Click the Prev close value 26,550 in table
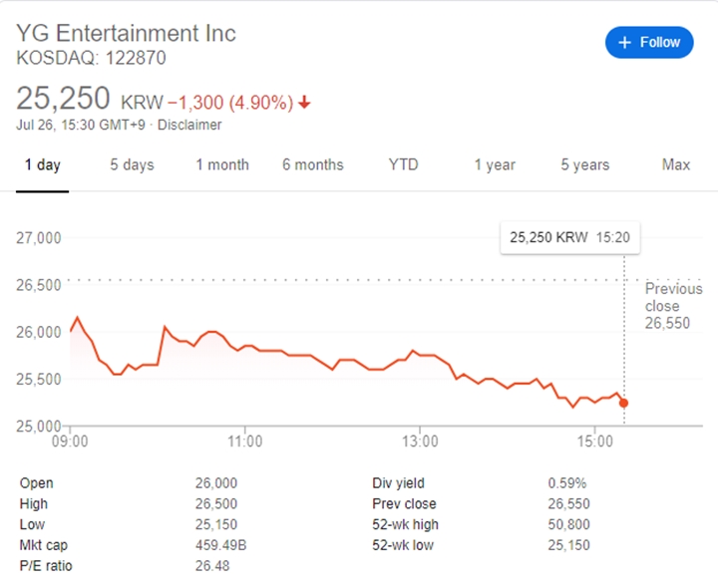Viewport: 718px width, 588px height. click(x=568, y=504)
